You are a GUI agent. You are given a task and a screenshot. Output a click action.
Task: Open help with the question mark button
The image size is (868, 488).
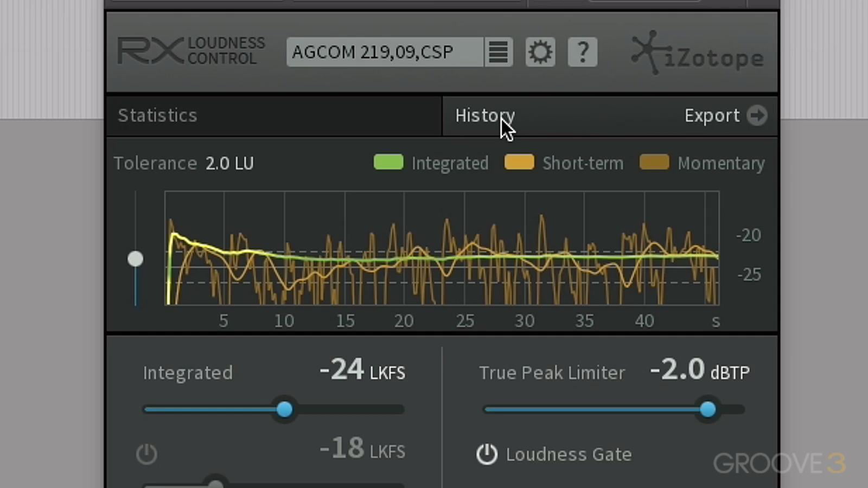click(583, 52)
